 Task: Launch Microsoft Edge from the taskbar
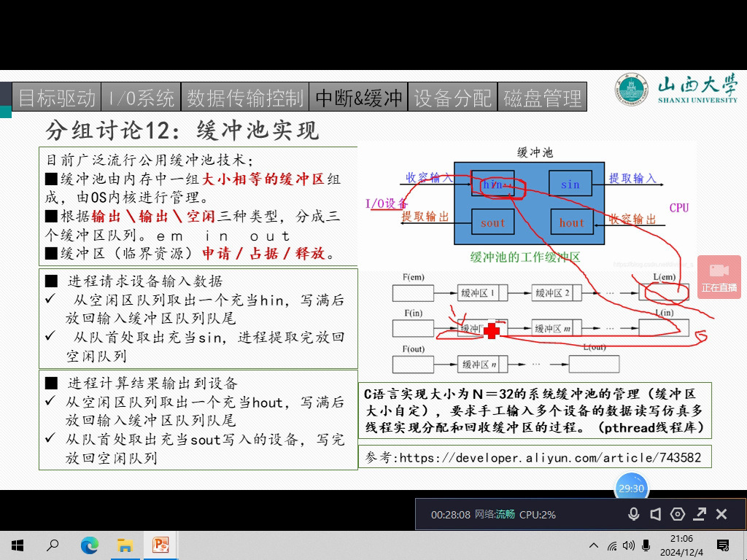tap(90, 545)
